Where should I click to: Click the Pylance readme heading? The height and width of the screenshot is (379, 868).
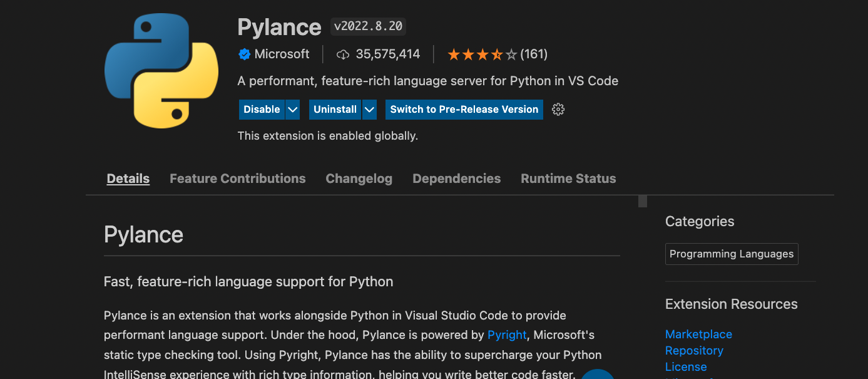[x=143, y=235]
